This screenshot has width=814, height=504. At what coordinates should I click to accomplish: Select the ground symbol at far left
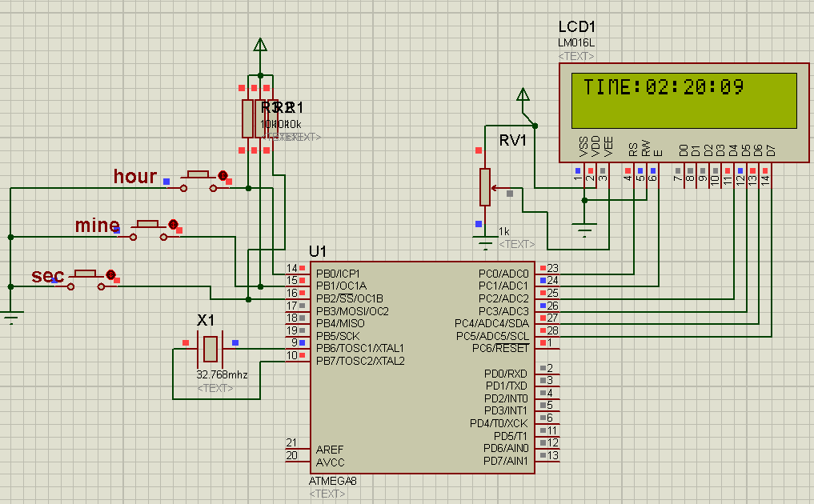(x=10, y=318)
